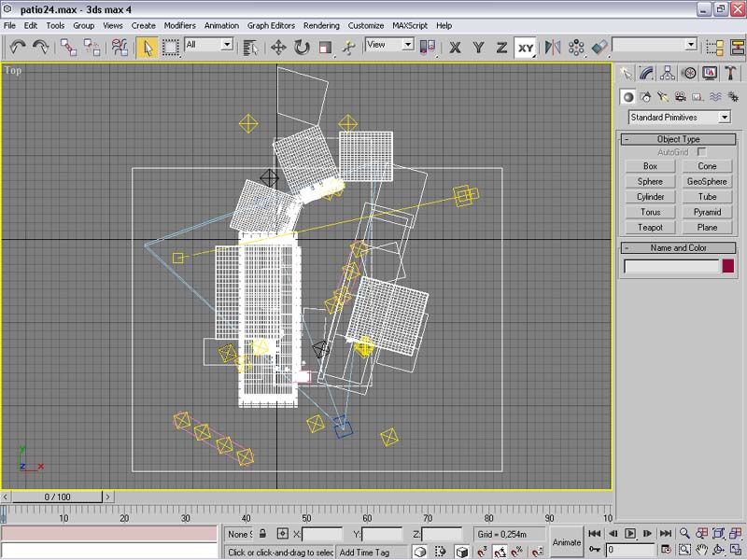Click the Align tool icon

pyautogui.click(x=599, y=48)
